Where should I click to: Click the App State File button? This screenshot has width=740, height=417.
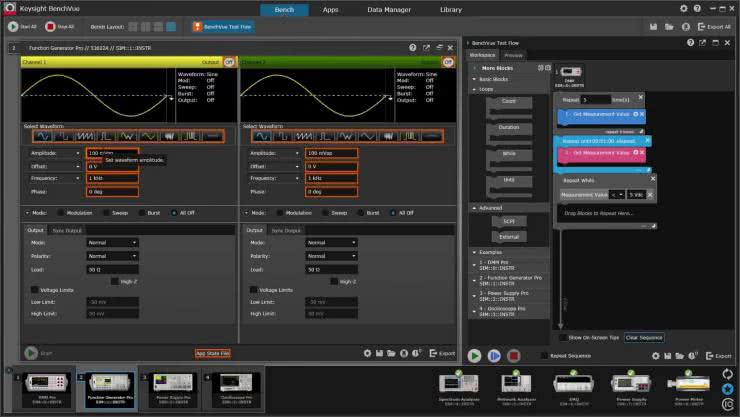pos(212,353)
